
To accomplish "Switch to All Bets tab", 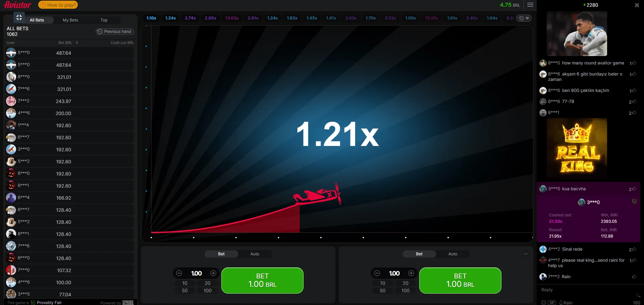I will click(37, 20).
